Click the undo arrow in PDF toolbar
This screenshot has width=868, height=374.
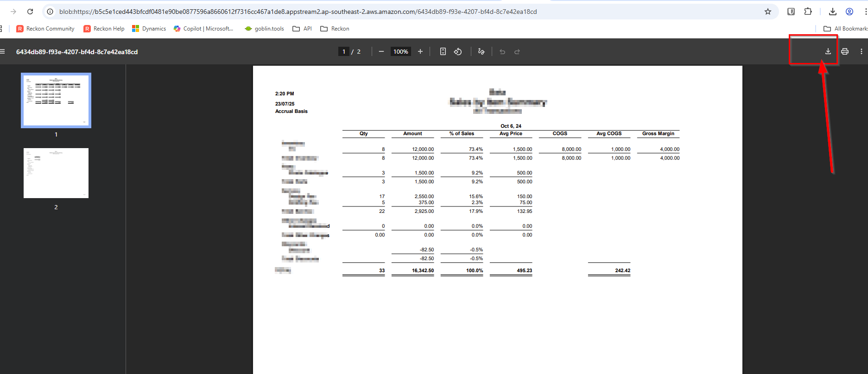click(502, 51)
